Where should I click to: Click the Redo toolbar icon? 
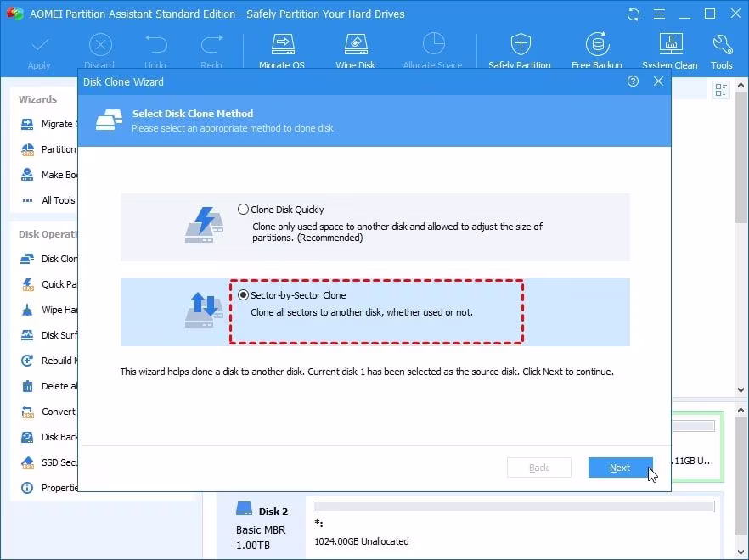coord(211,53)
